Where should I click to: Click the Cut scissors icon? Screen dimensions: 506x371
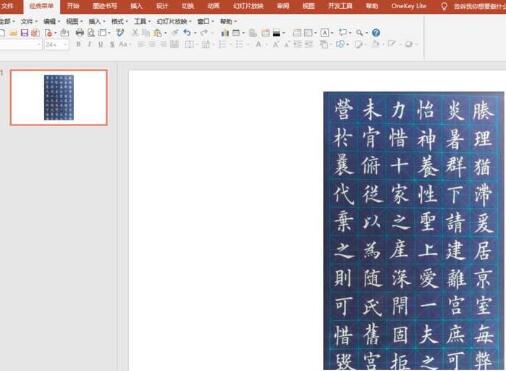coord(135,33)
